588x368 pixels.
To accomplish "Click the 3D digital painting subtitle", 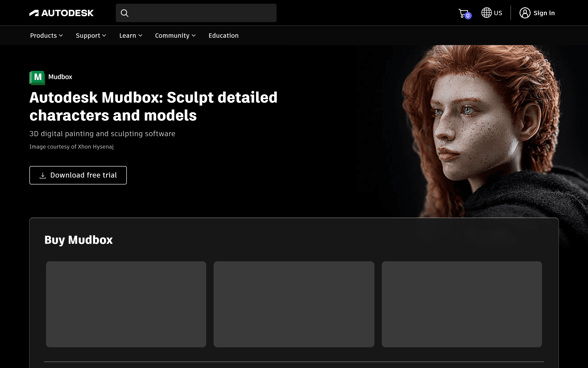I will pos(102,134).
